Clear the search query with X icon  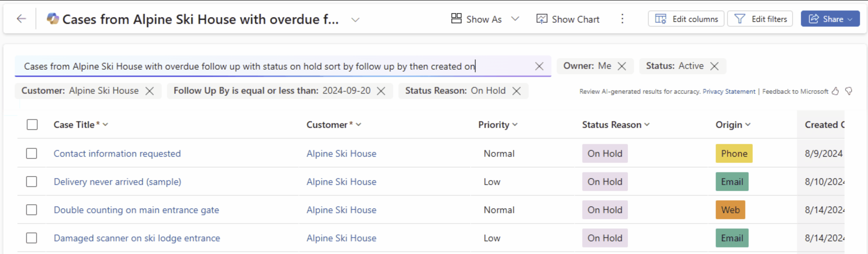point(539,66)
